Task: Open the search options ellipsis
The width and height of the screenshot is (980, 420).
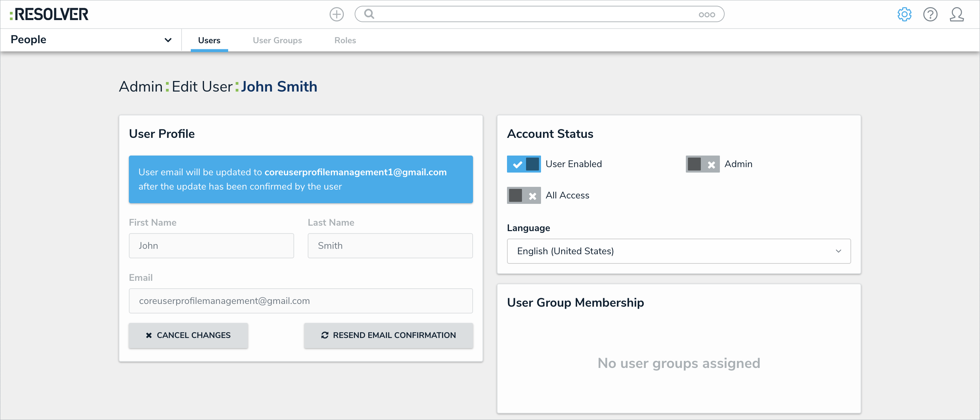Action: tap(707, 15)
